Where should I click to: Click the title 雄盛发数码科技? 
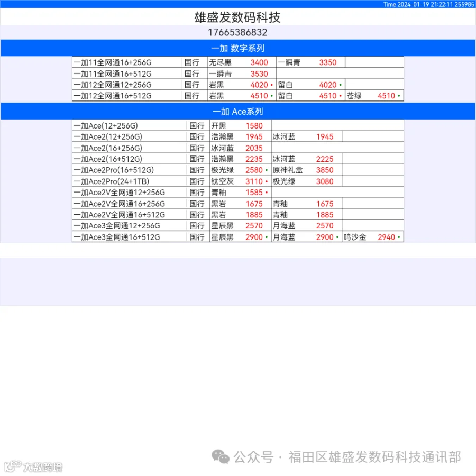(237, 17)
